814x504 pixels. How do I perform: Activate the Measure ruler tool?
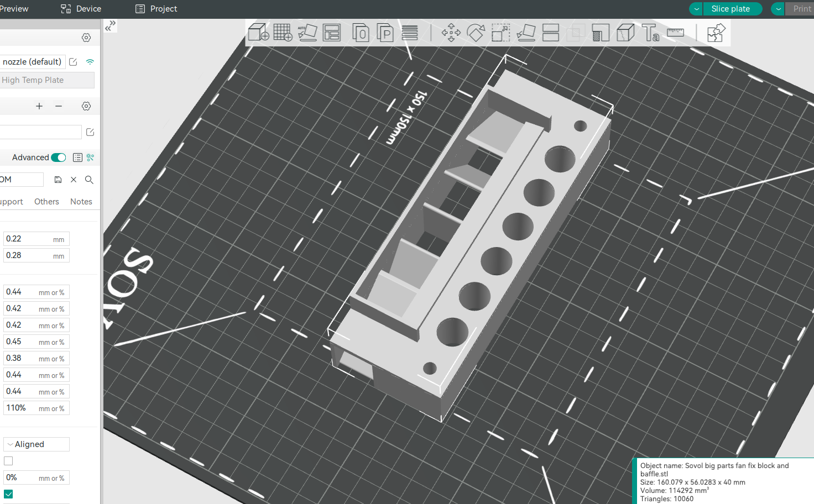[x=675, y=33]
